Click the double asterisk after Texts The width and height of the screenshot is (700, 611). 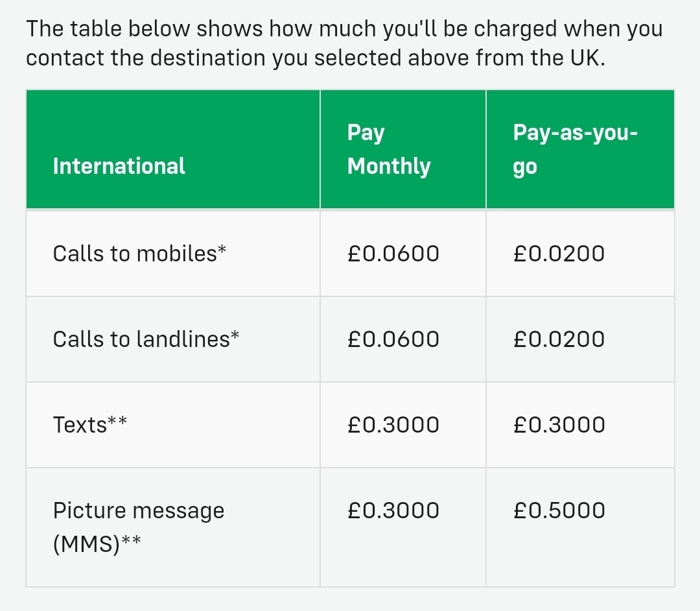[117, 421]
